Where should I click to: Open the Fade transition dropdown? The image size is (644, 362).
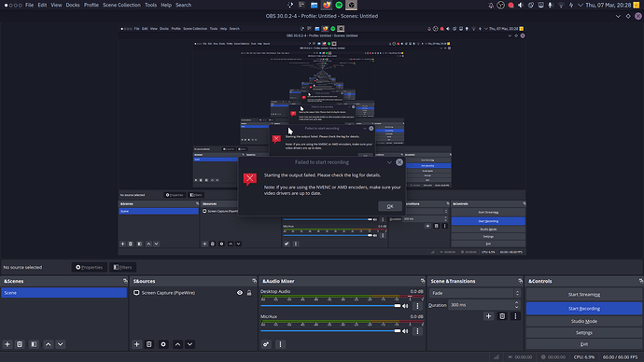[475, 293]
